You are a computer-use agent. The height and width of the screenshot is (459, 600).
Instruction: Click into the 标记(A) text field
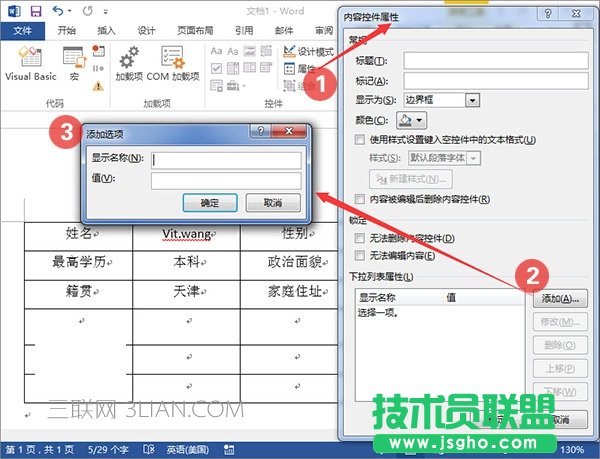point(496,81)
